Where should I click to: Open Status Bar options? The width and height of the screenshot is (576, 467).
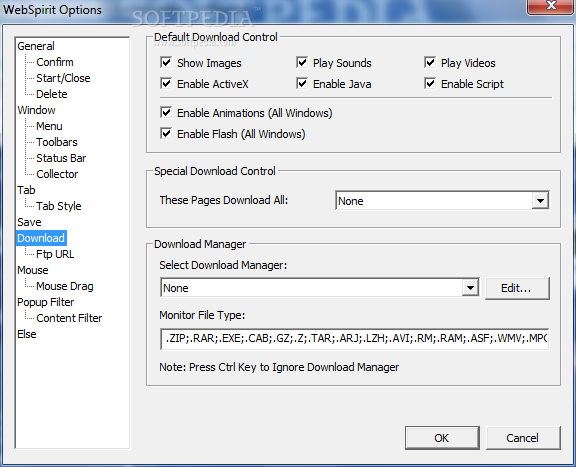tap(61, 158)
